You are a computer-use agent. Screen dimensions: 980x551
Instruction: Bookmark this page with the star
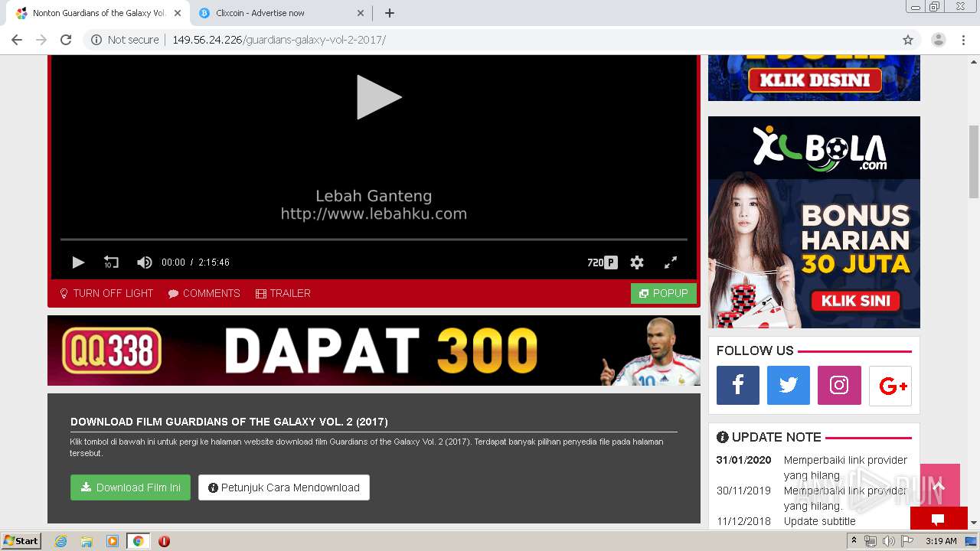tap(908, 40)
